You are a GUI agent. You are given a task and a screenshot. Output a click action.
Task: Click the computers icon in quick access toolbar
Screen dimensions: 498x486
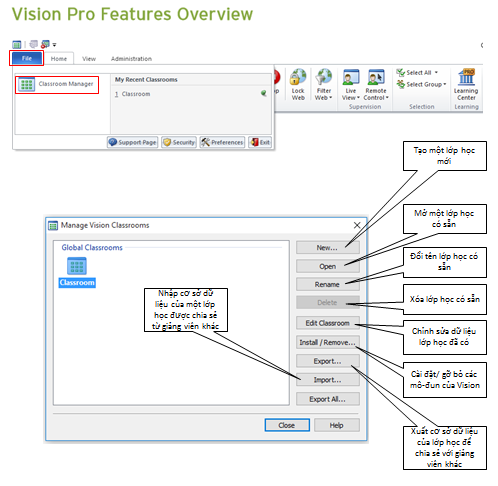pyautogui.click(x=33, y=44)
